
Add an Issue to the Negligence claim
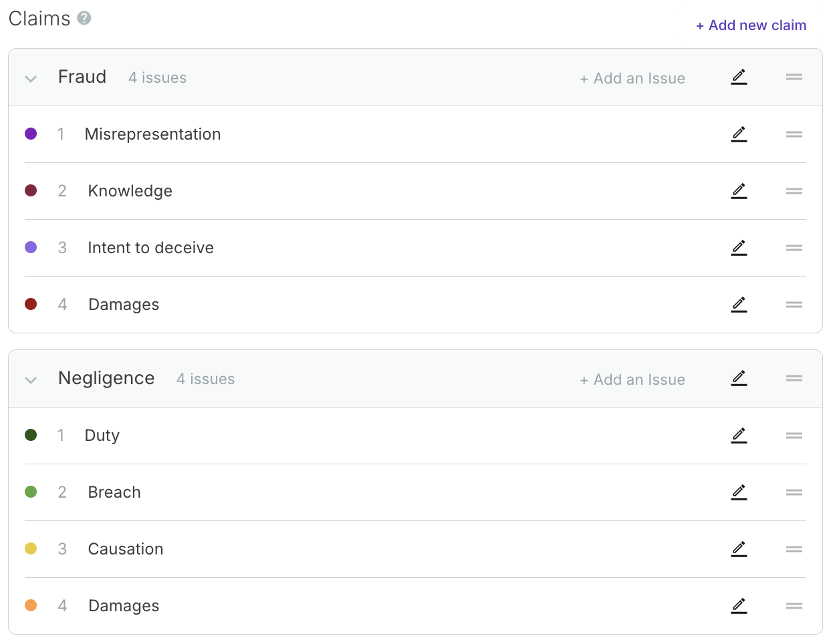(632, 379)
